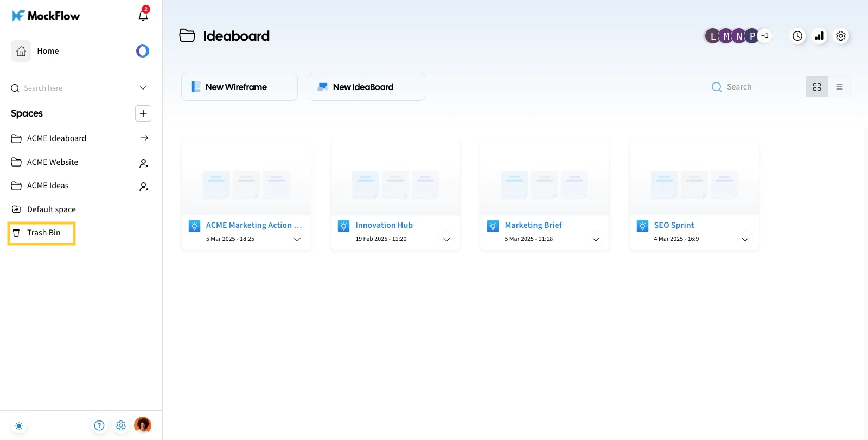Switch to grid view
The image size is (868, 440).
817,87
